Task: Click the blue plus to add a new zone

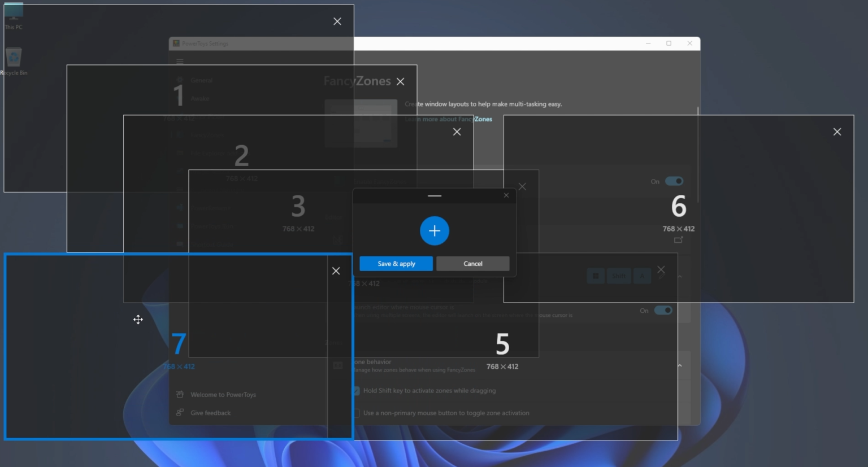Action: [435, 230]
